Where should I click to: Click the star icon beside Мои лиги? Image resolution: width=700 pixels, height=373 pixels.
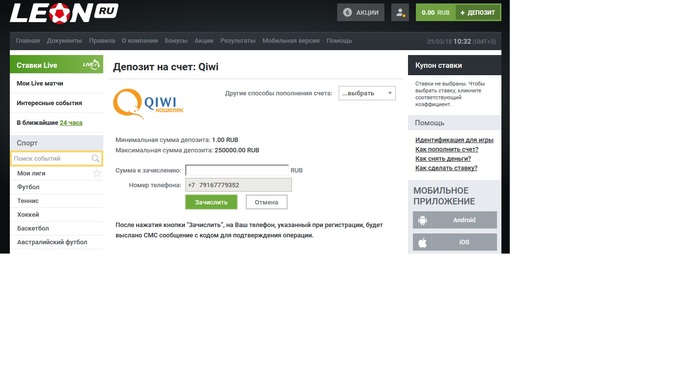97,173
